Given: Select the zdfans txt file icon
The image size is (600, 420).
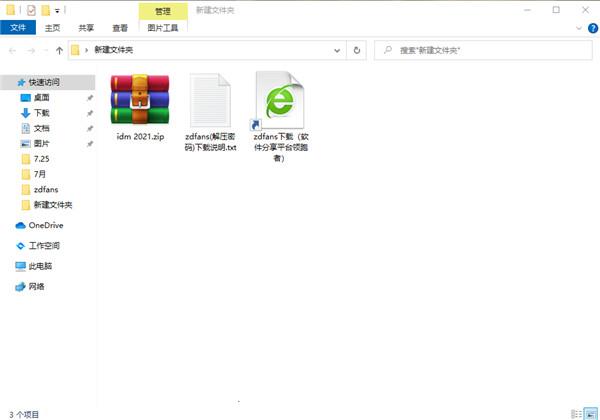Looking at the screenshot, I should coord(210,100).
